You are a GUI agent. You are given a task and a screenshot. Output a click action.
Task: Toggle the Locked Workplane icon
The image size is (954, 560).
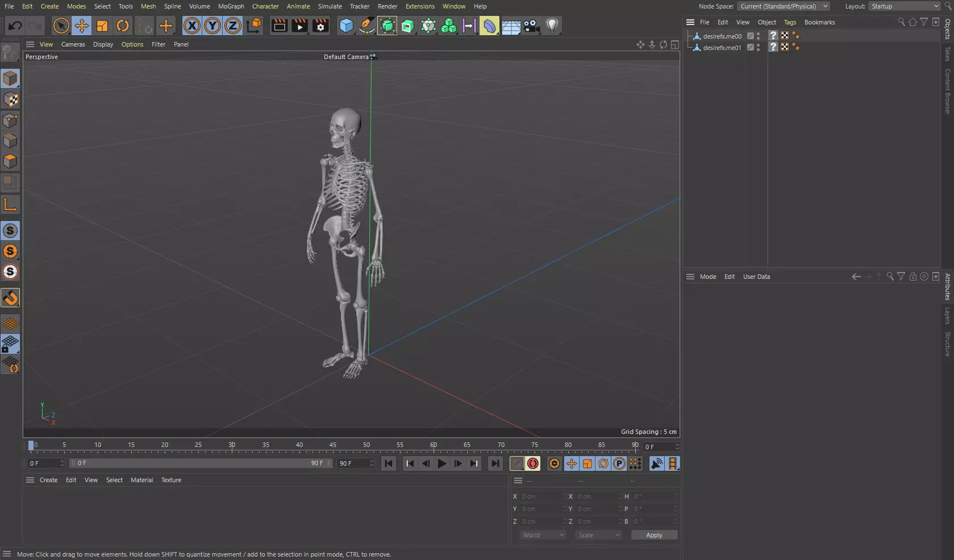[10, 344]
